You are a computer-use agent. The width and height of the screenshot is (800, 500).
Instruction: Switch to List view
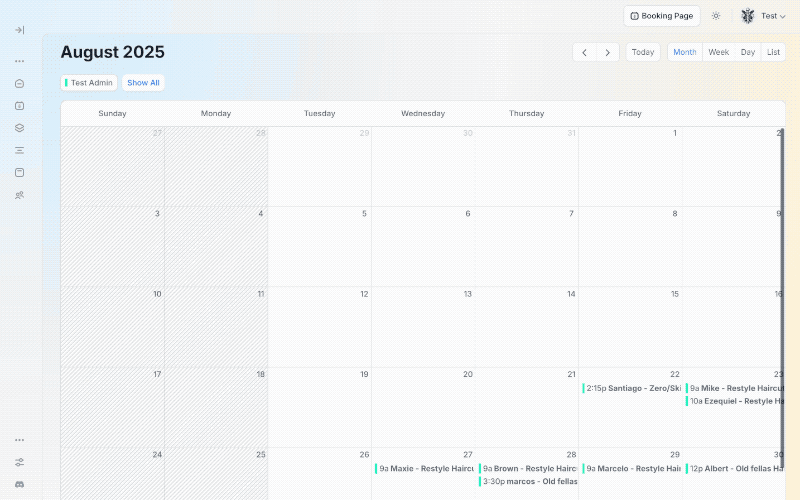point(773,52)
